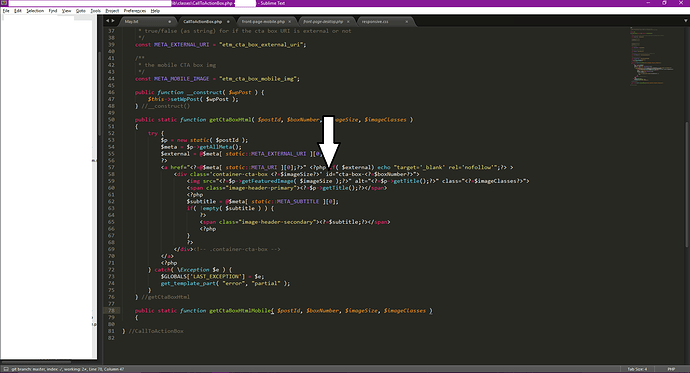Click the getAllMeta() call on line 54

tap(220, 147)
